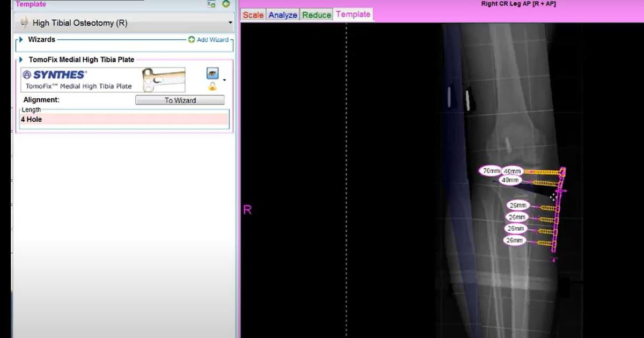Viewport: 644px width, 338px height.
Task: Click the To Wizard button
Action: click(179, 100)
